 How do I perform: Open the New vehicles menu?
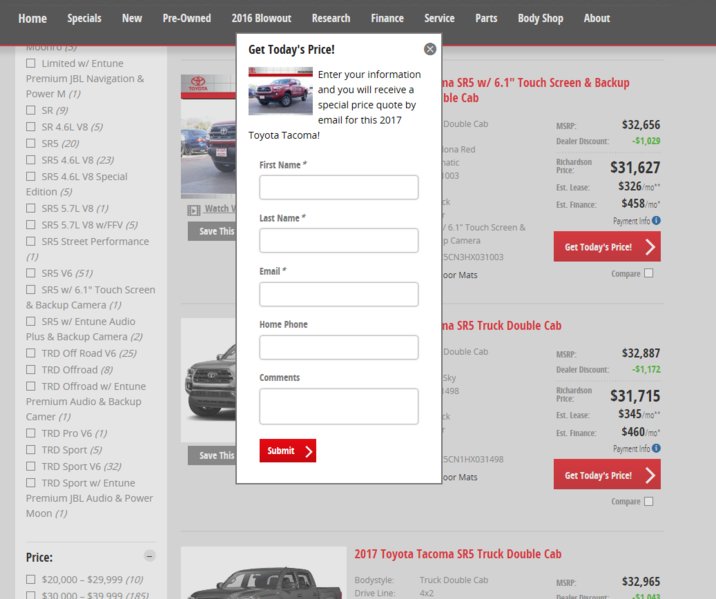pyautogui.click(x=132, y=18)
